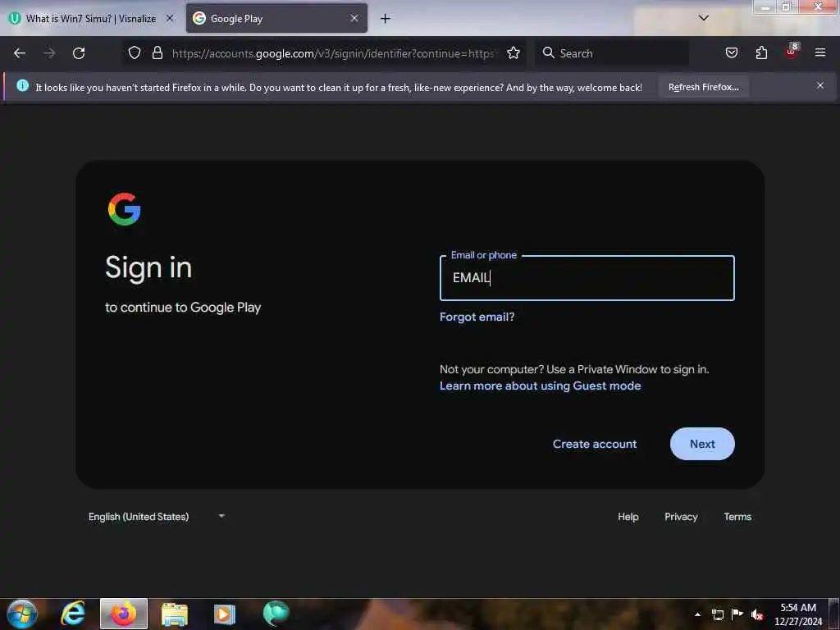Click the Refresh Firefox button
The width and height of the screenshot is (840, 630).
703,87
